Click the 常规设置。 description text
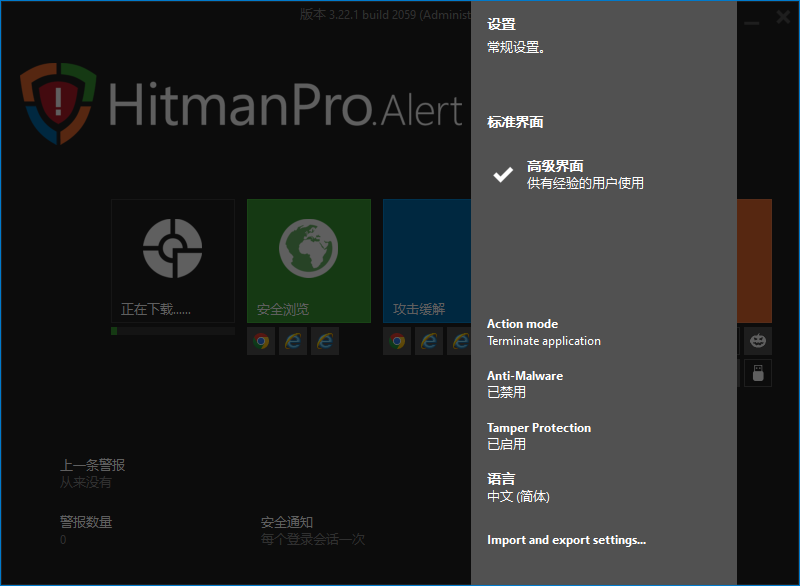The image size is (800, 586). (516, 47)
